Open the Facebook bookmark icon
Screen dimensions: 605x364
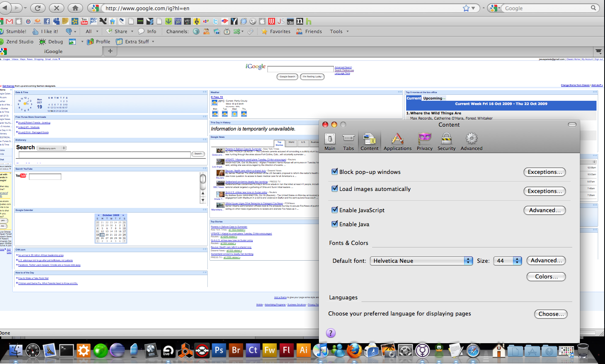point(47,21)
